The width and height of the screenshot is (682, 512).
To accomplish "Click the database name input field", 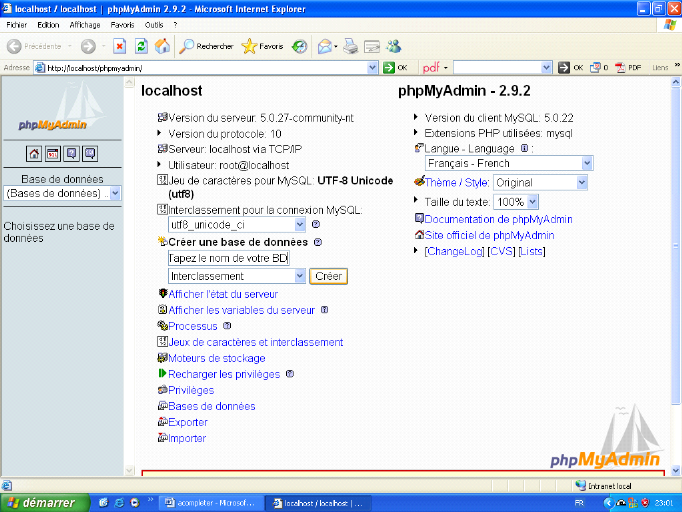I will [229, 258].
